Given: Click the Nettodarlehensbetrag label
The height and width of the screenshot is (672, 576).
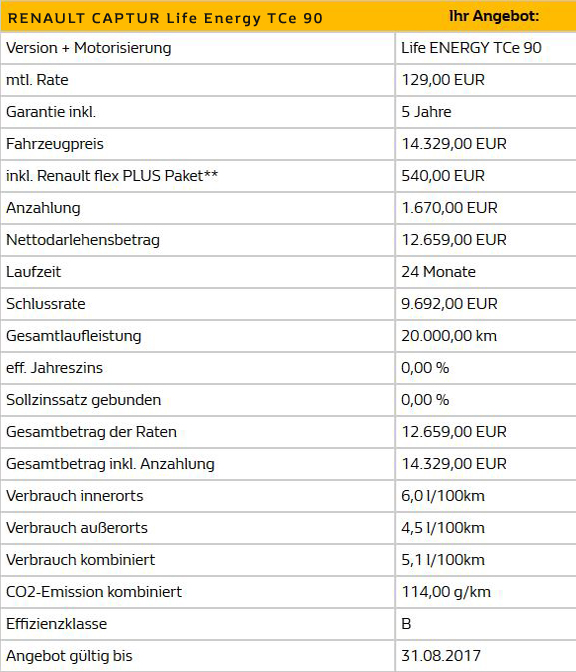Looking at the screenshot, I should pos(83,240).
